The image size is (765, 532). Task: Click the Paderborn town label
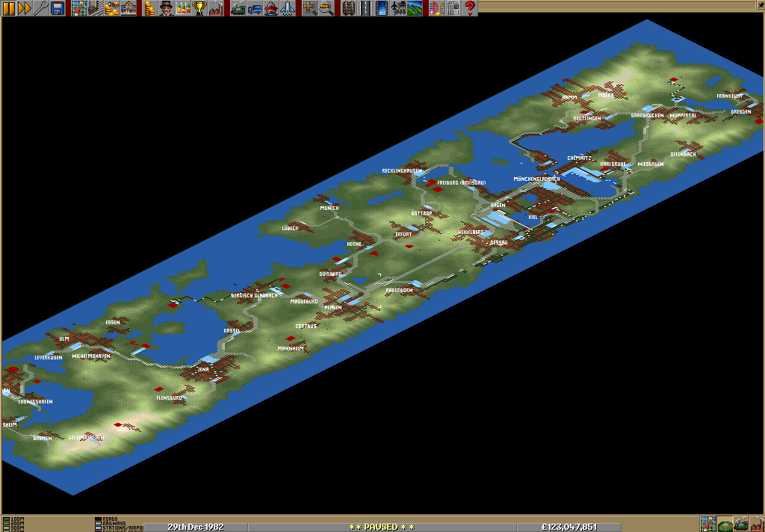399,291
